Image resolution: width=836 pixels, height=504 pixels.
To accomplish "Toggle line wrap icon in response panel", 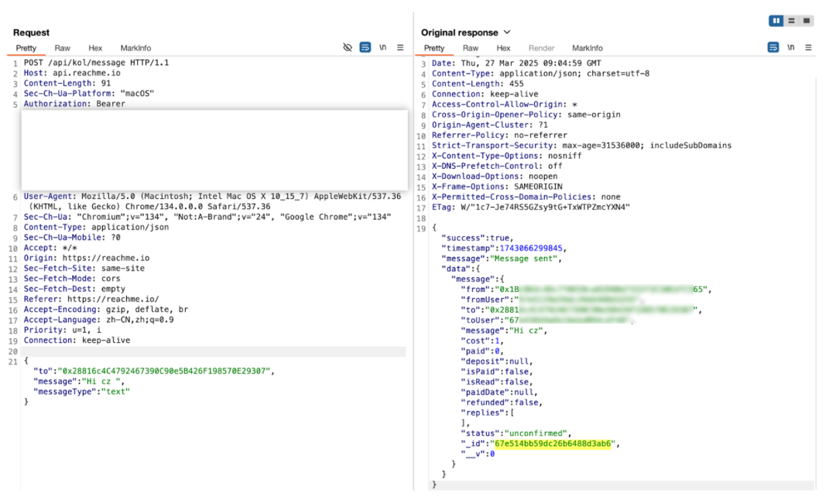I will (x=773, y=48).
